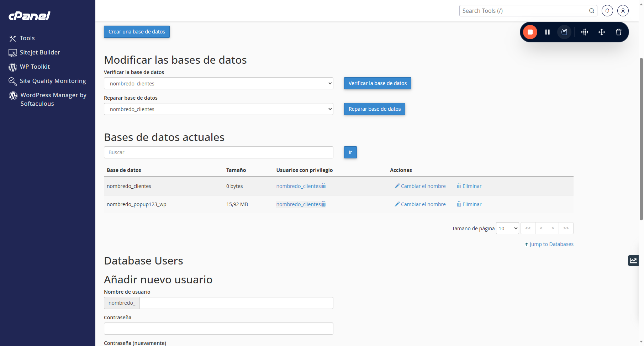Click the 0 bytes size value
Screen dimensions: 644x346
coord(234,186)
